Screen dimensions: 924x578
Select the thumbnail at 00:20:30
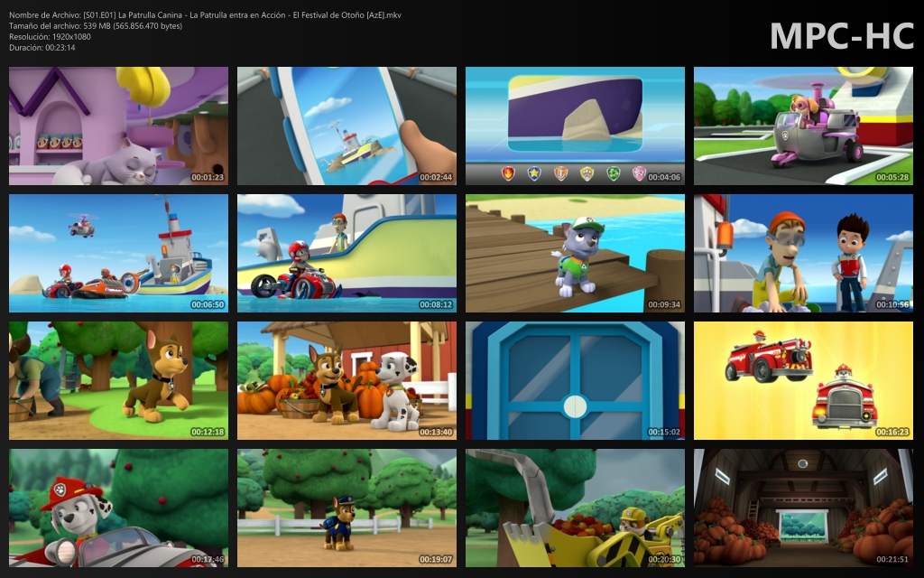575,508
